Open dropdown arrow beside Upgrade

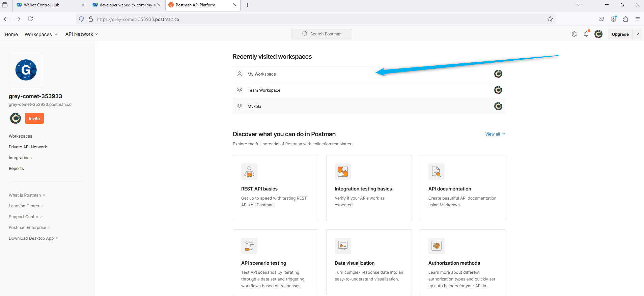(637, 34)
